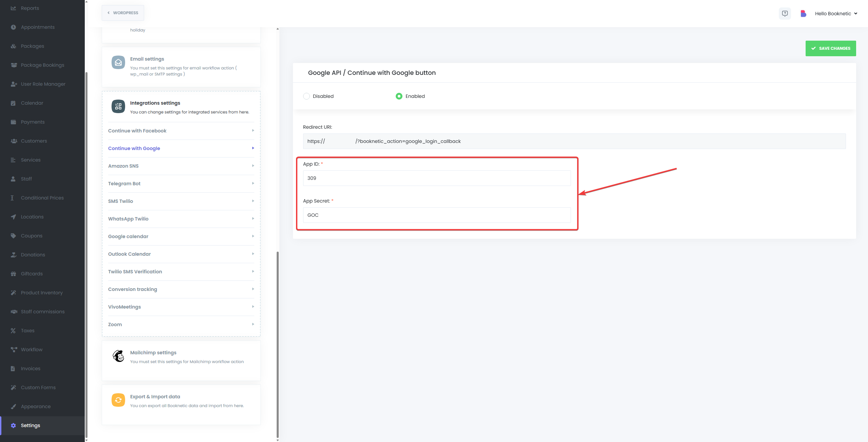The width and height of the screenshot is (868, 442).
Task: Click the left sidebar scrollbar
Action: 86,255
